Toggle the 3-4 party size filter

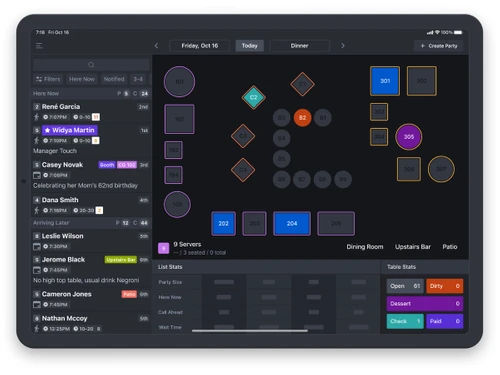coord(138,79)
